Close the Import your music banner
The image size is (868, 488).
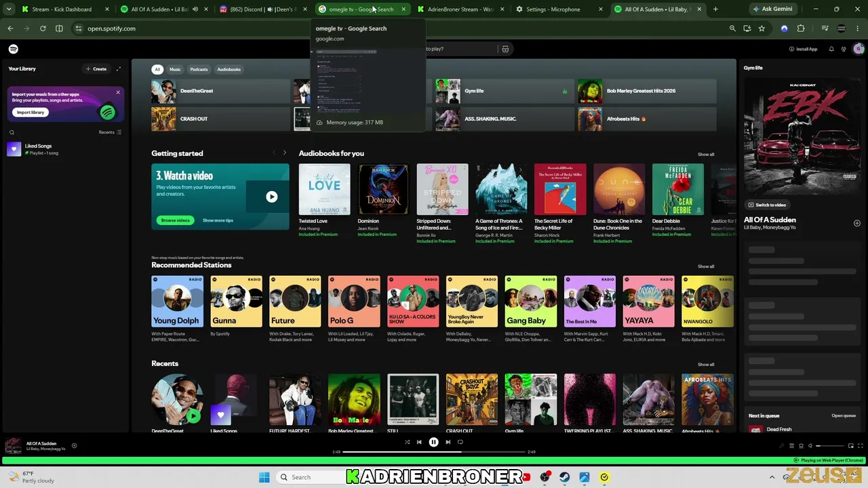[x=118, y=92]
